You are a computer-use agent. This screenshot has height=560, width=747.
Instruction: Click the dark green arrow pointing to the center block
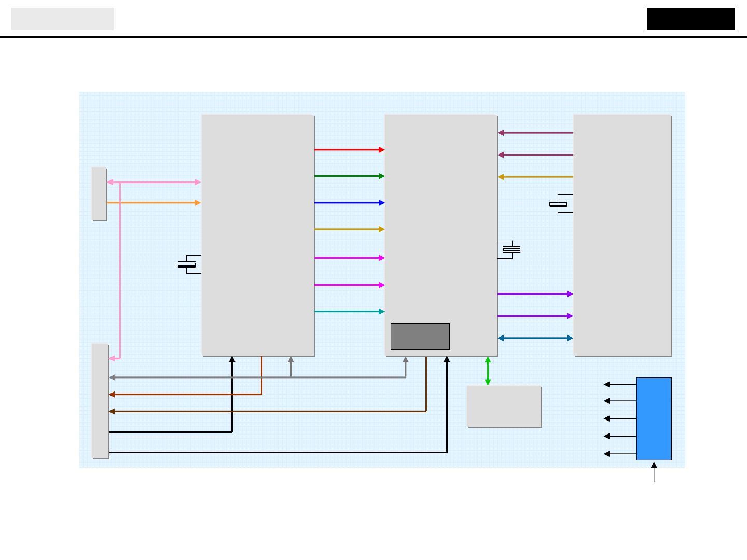[x=350, y=176]
